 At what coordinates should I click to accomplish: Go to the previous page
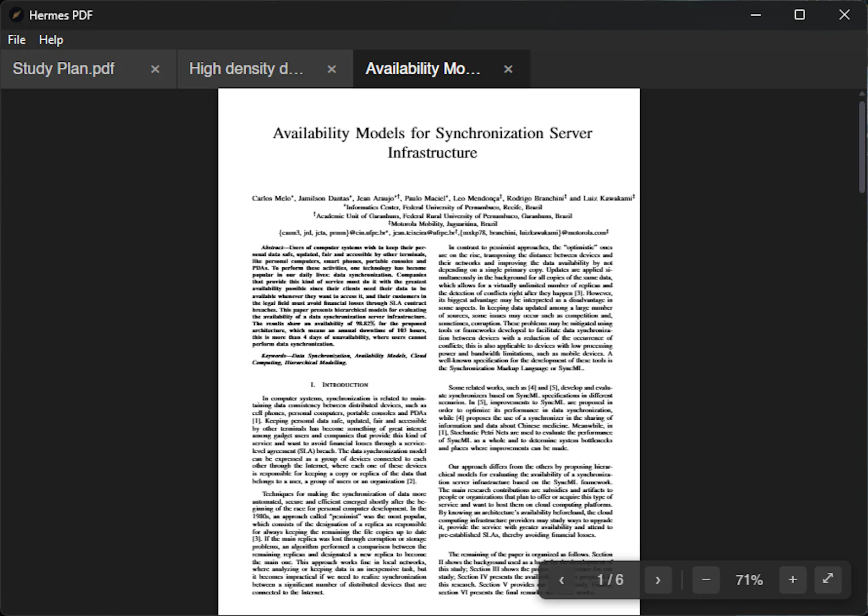(562, 580)
